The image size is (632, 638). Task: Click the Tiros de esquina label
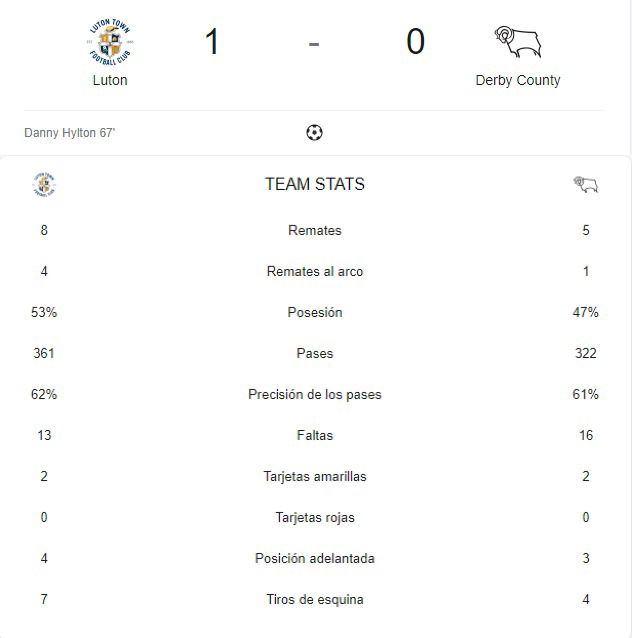315,599
